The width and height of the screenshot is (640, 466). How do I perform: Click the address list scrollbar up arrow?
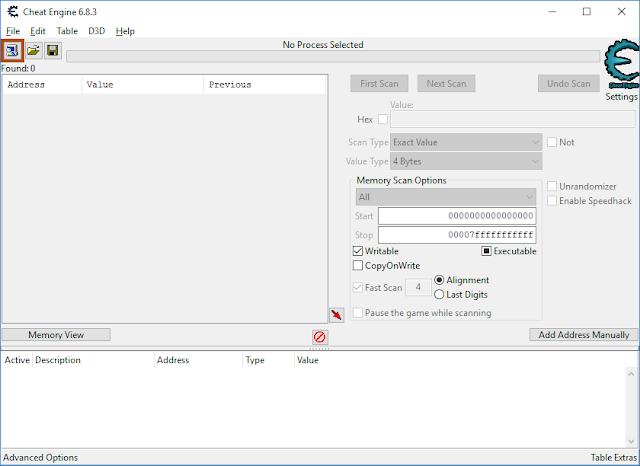tap(631, 373)
